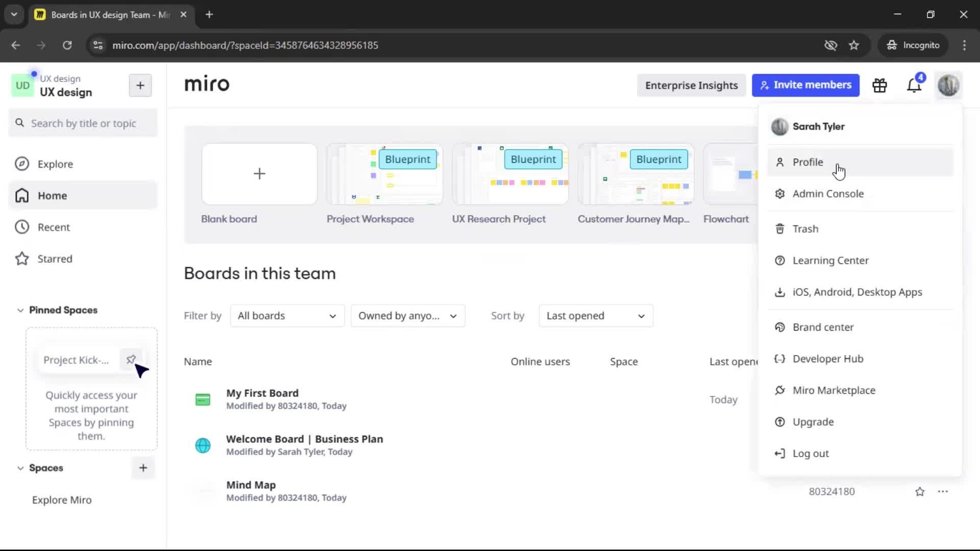Choose UX Research Project template
This screenshot has height=551, width=980.
click(510, 174)
